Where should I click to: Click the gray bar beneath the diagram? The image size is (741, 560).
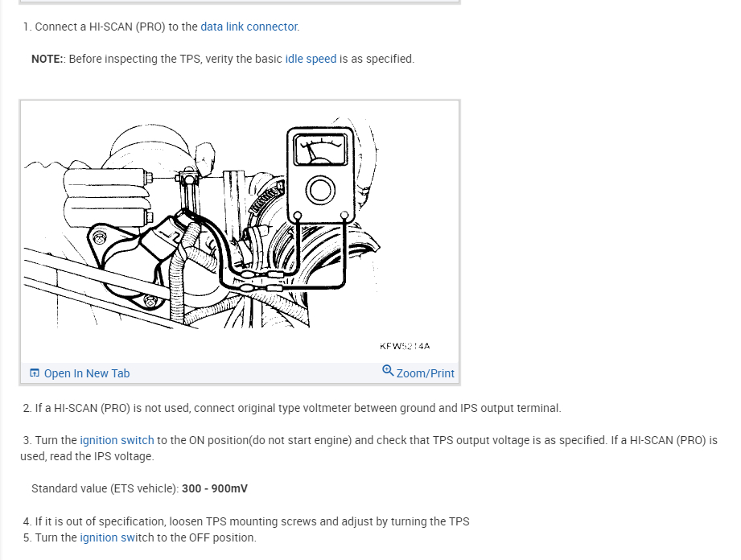tap(240, 373)
